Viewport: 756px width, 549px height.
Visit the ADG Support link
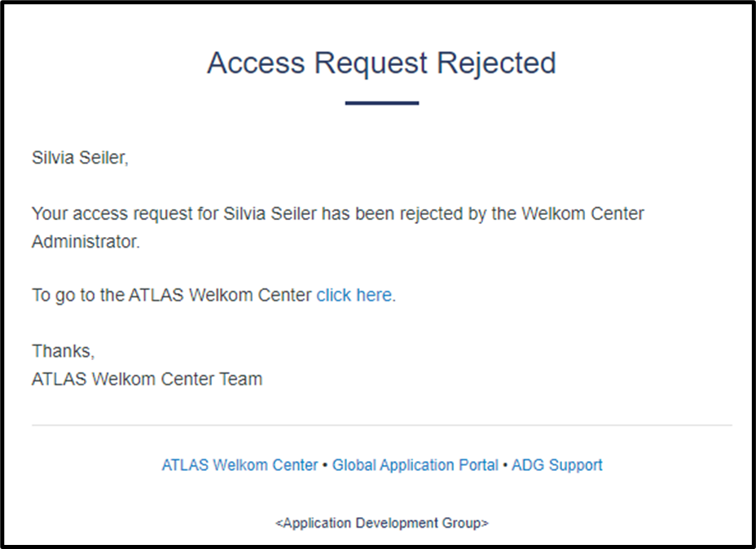[557, 465]
